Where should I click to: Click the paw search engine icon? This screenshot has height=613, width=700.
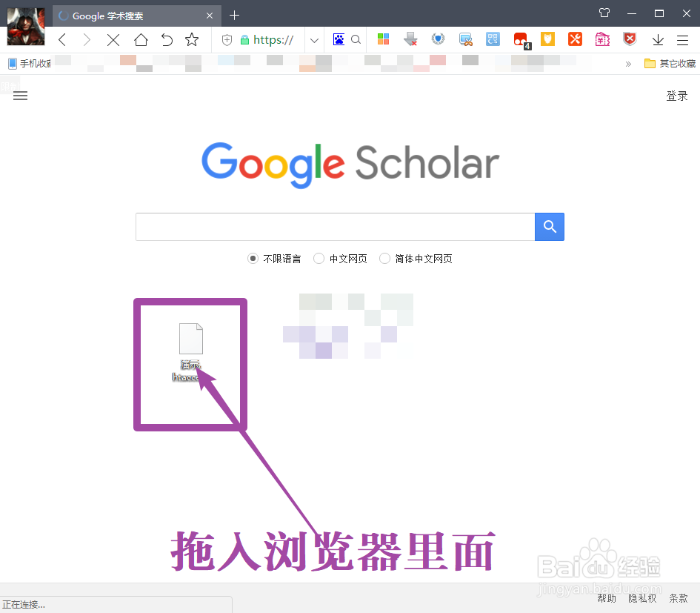tap(339, 39)
